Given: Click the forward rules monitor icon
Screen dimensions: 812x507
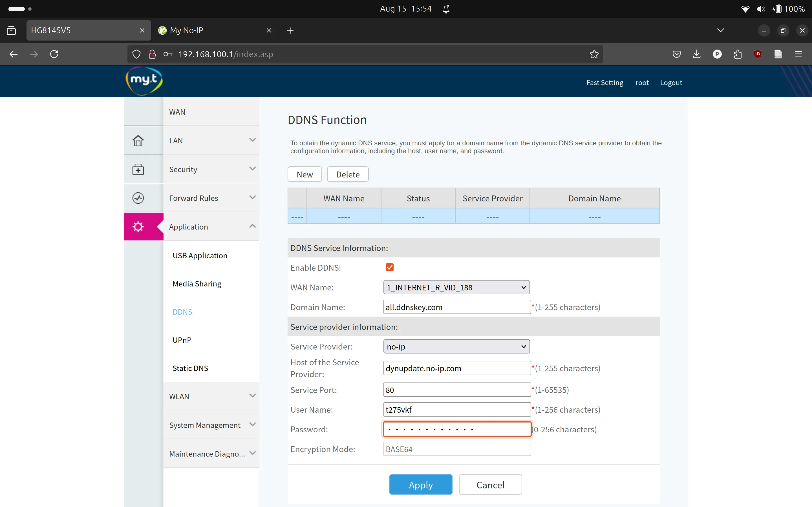Looking at the screenshot, I should pos(138,198).
